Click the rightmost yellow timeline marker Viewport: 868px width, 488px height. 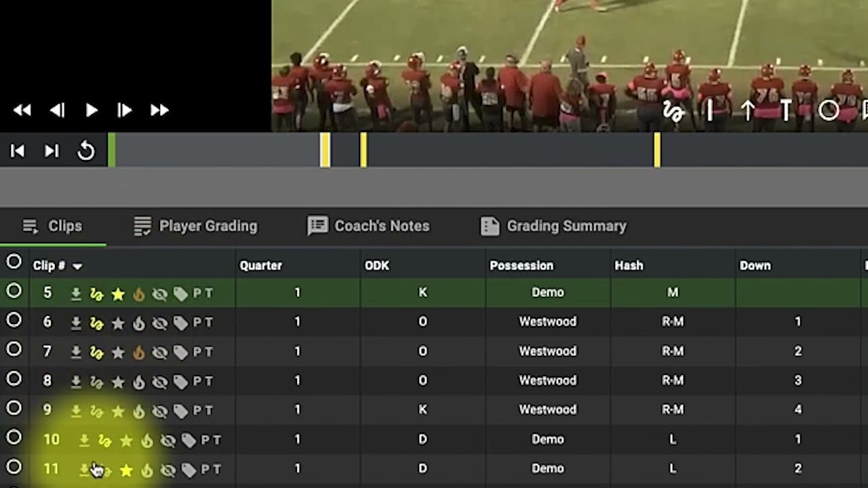(x=657, y=150)
